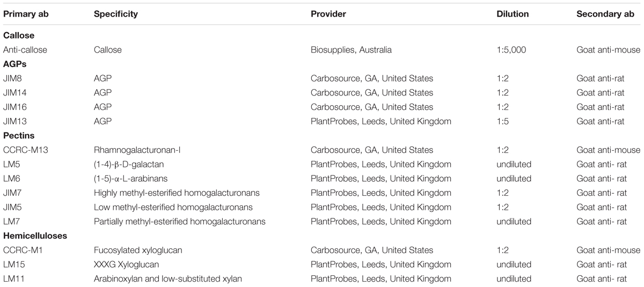Select the '1:5,000' dilution value

511,50
